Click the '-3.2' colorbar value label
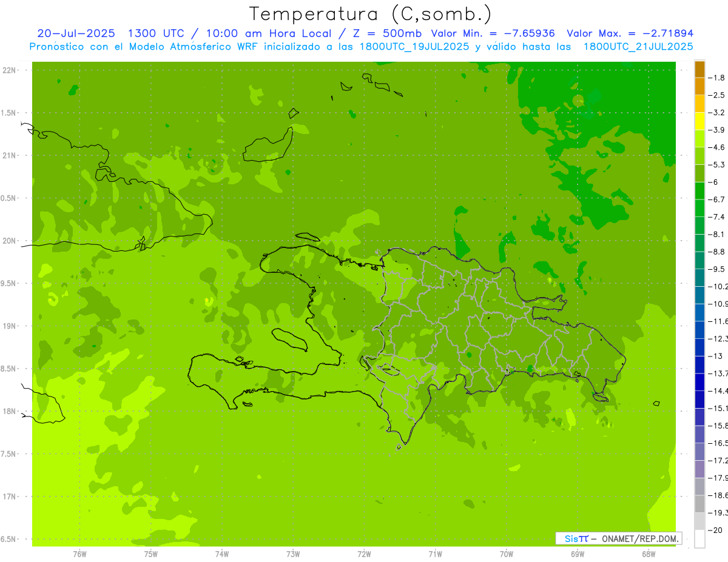The height and width of the screenshot is (562, 728). pyautogui.click(x=717, y=113)
